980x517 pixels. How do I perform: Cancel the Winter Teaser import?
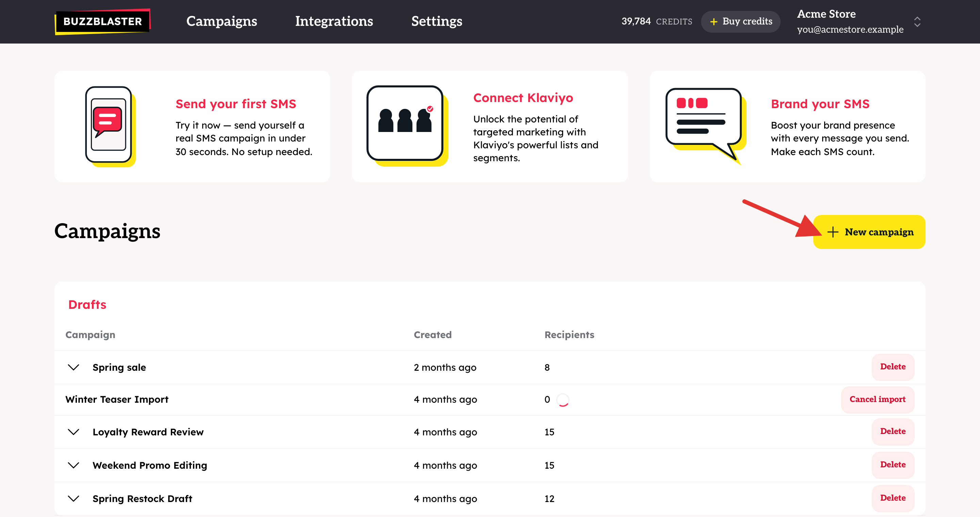877,400
